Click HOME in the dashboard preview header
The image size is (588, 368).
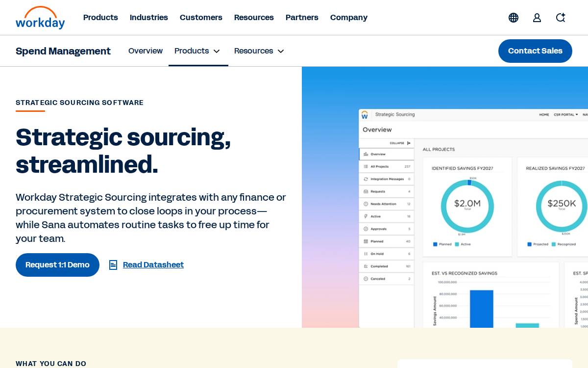pos(544,115)
